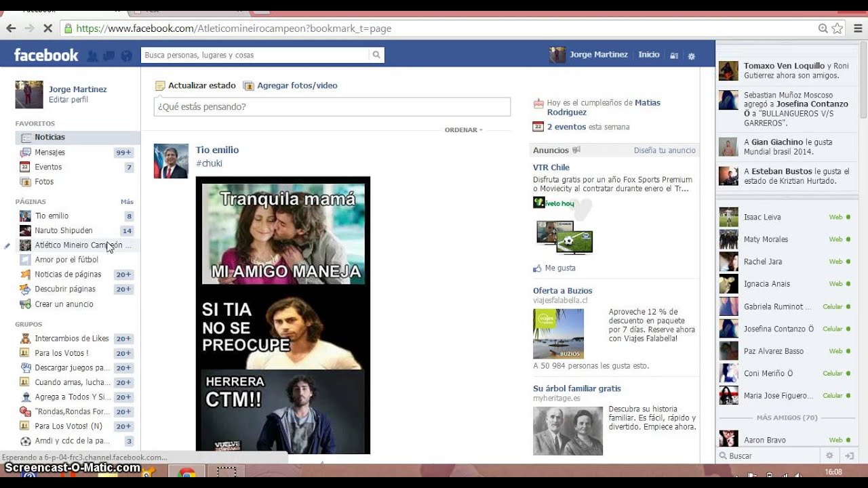868x488 pixels.
Task: Click the old family portrait ad photo
Action: (x=568, y=430)
